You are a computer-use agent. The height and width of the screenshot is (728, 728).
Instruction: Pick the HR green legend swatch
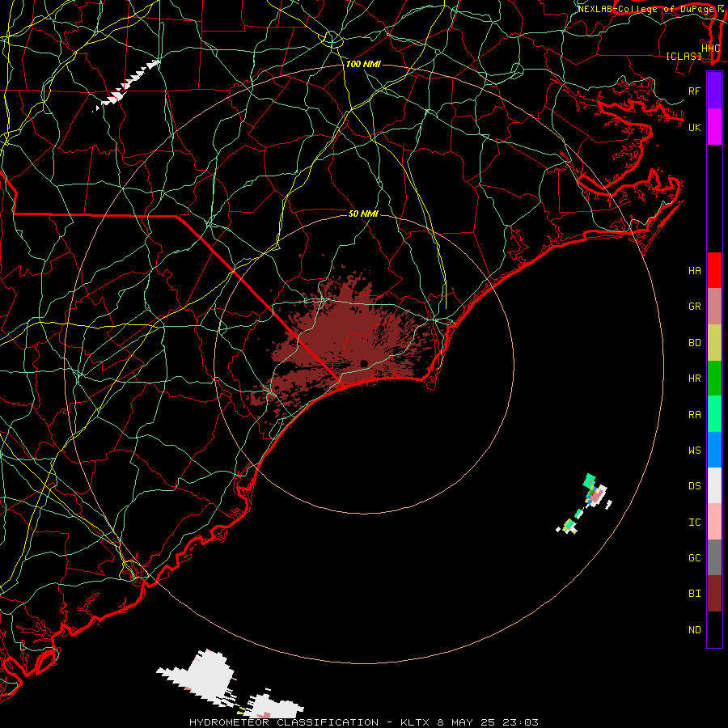(714, 379)
